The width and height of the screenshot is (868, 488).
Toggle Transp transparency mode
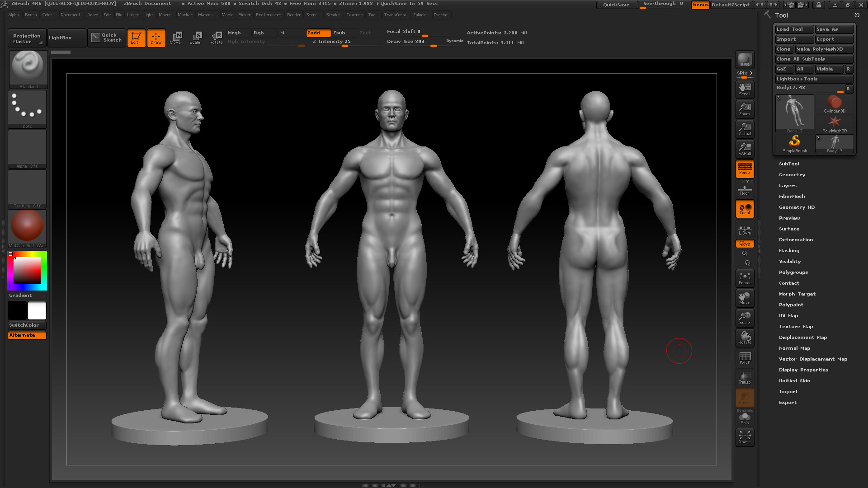(x=745, y=378)
